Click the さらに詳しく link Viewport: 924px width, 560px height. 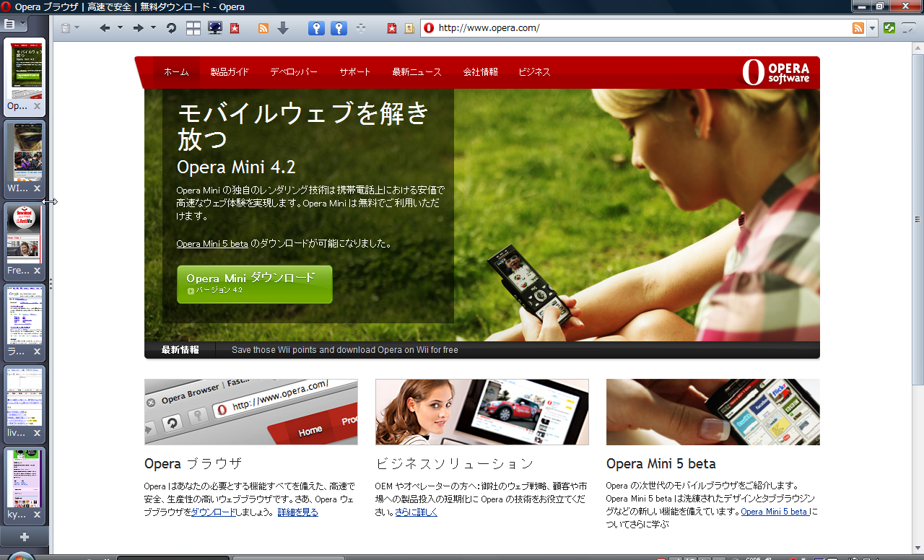tap(417, 512)
